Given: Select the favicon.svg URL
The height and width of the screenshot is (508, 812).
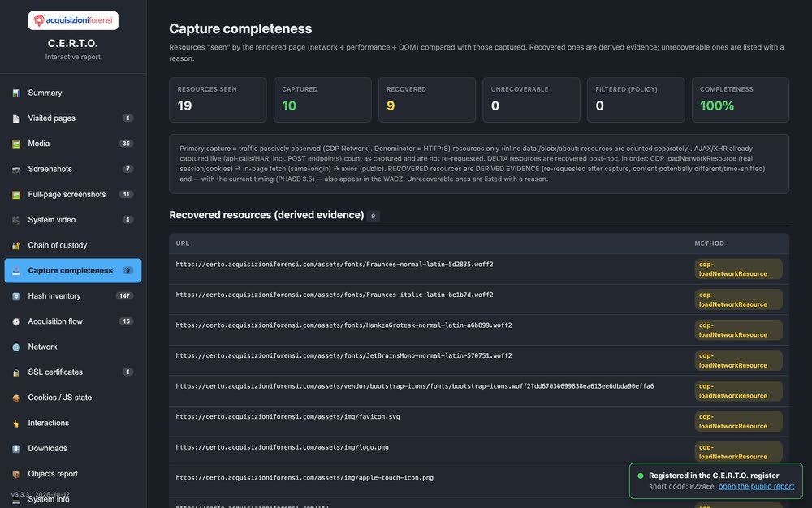Looking at the screenshot, I should pos(288,417).
